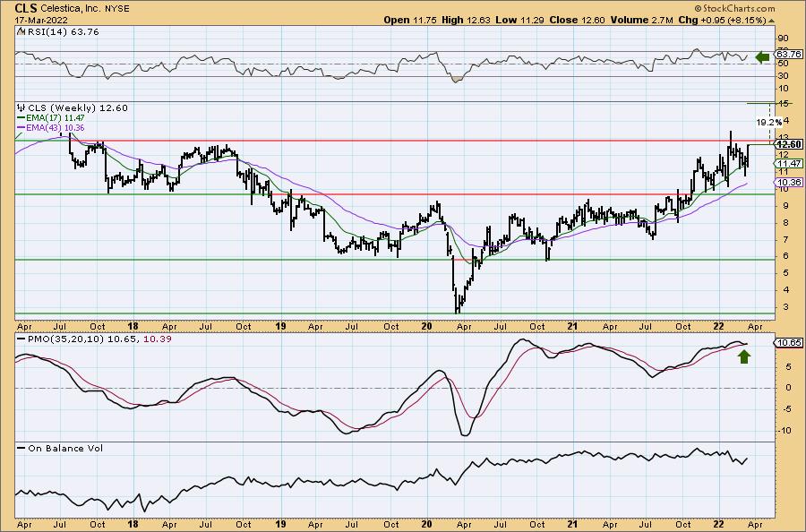The height and width of the screenshot is (532, 806).
Task: Click the 11.47 EMA tag on the price axis
Action: [789, 164]
